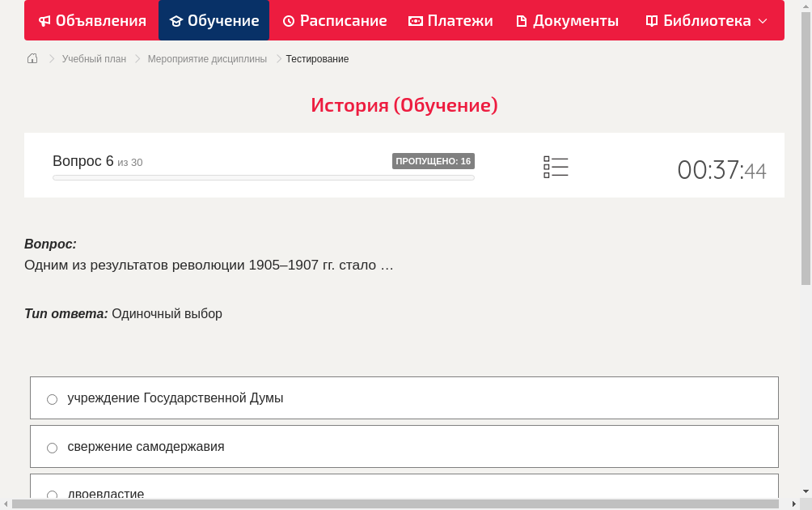Image resolution: width=812 pixels, height=510 pixels.
Task: Click the question progress bar
Action: click(x=263, y=177)
